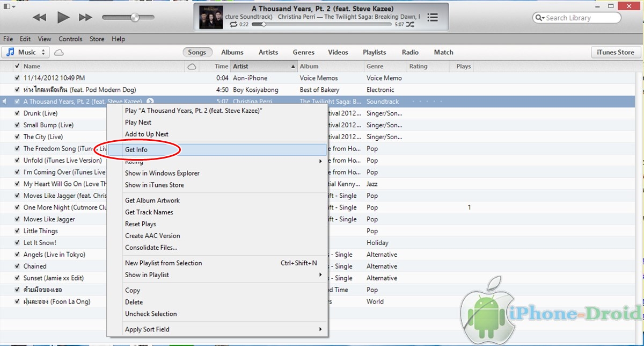644x346 pixels.
Task: Click the Artist column sort arrow
Action: pos(293,67)
